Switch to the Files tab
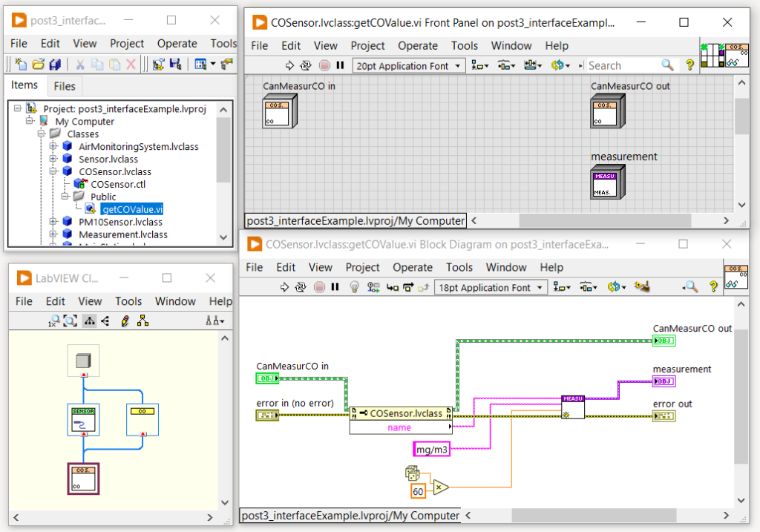 (65, 86)
